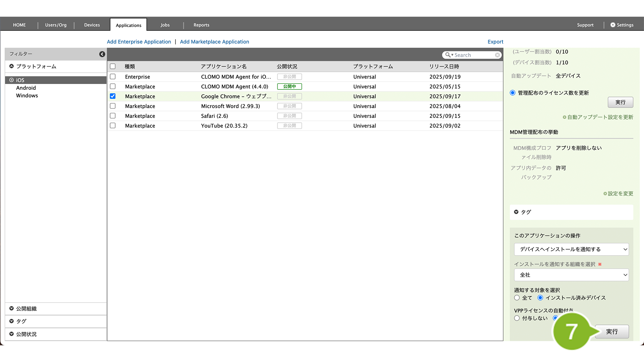
Task: Collapse the プラットフォーム filter section
Action: (12, 66)
